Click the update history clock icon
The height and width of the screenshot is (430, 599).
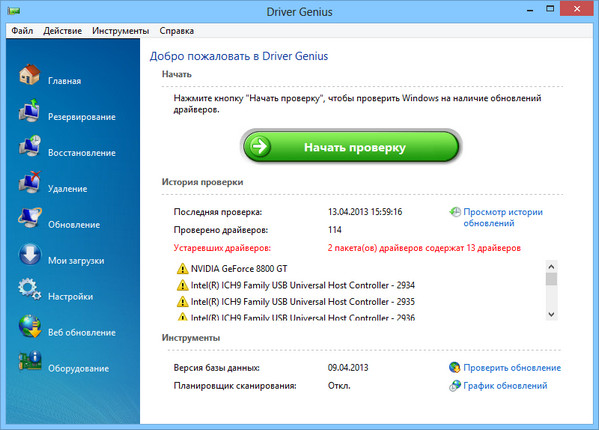coord(455,212)
